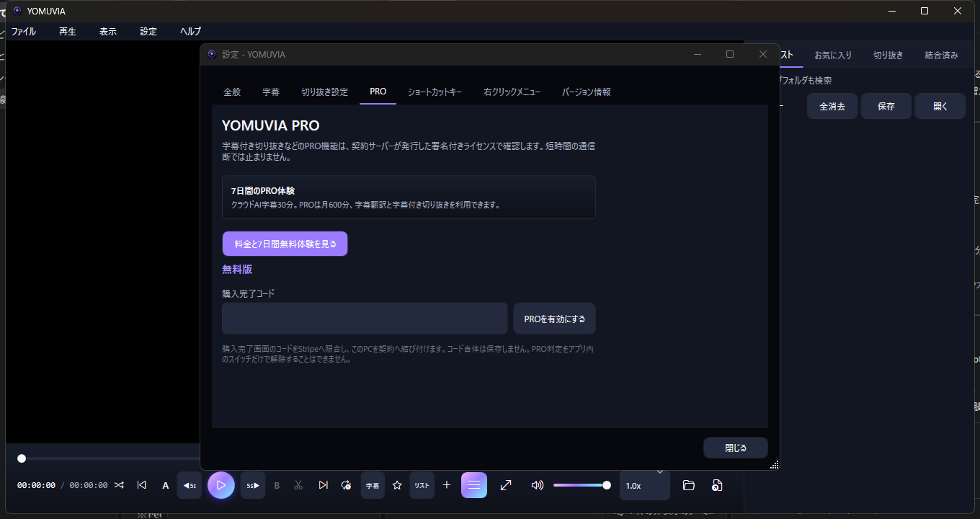The height and width of the screenshot is (519, 980).
Task: Click the open file icon
Action: click(x=716, y=485)
